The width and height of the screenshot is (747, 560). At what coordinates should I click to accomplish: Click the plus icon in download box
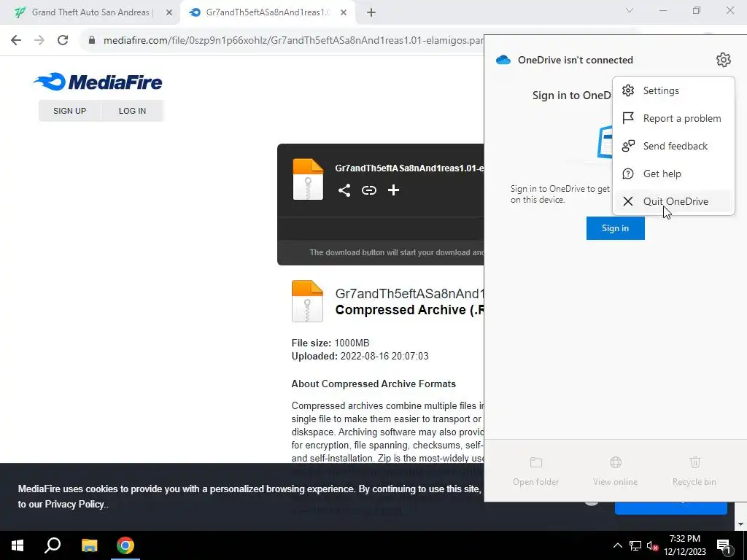[x=393, y=190]
